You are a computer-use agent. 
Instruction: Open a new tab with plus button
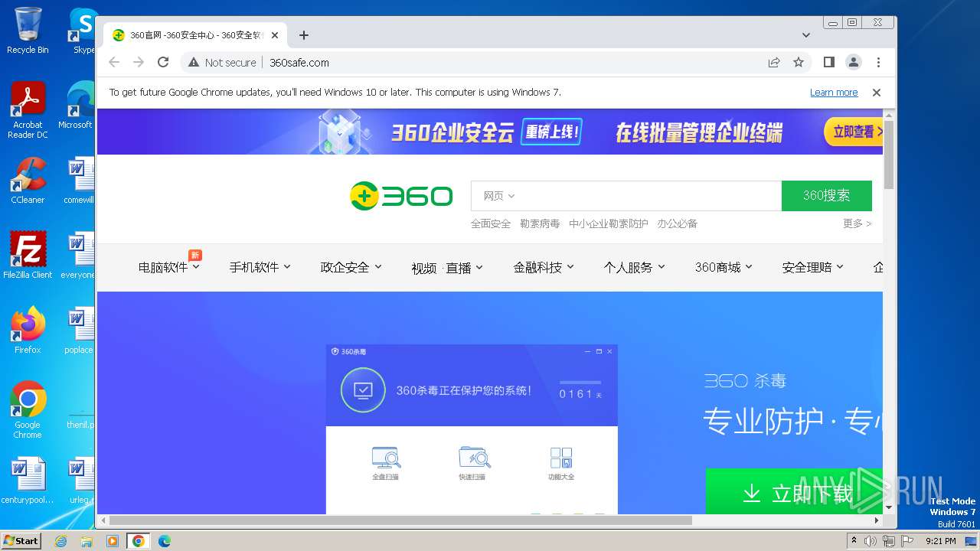304,35
